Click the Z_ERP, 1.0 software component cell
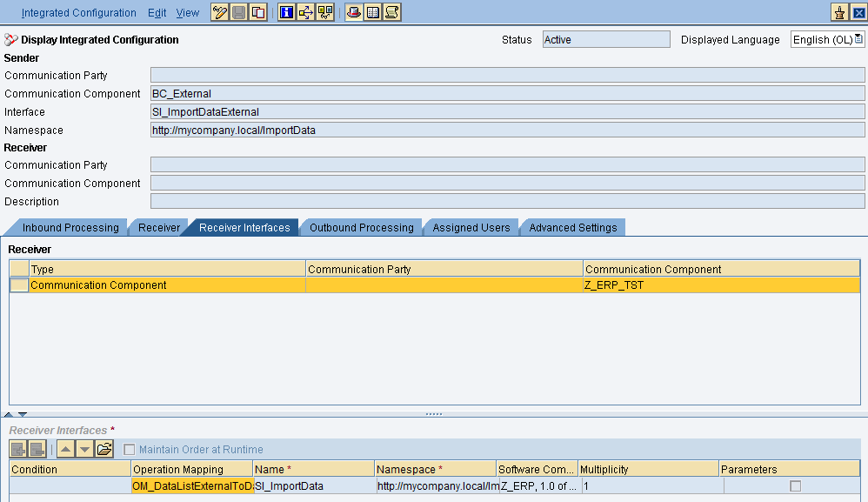This screenshot has height=502, width=868. [540, 486]
